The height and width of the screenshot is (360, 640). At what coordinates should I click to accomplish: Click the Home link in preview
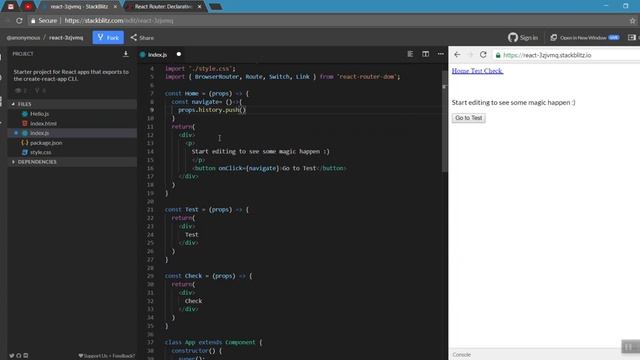tap(460, 71)
